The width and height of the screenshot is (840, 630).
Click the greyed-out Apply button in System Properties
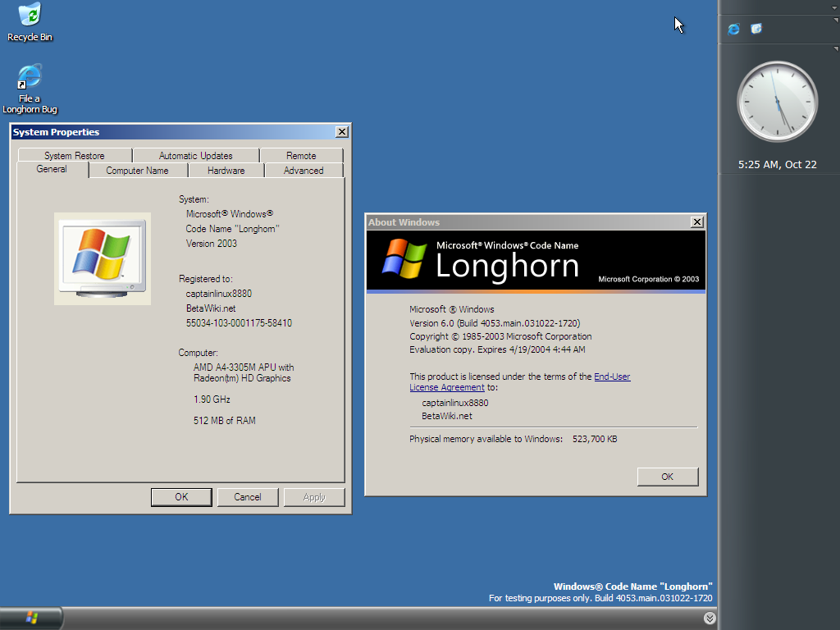click(314, 497)
